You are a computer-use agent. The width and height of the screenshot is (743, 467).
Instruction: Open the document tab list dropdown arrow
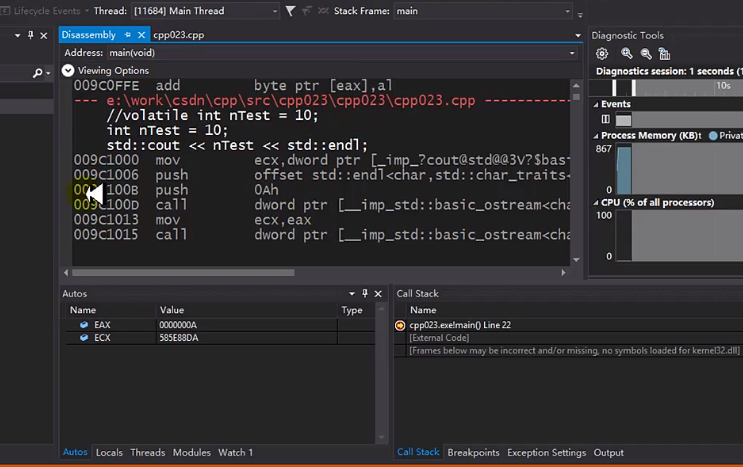578,36
